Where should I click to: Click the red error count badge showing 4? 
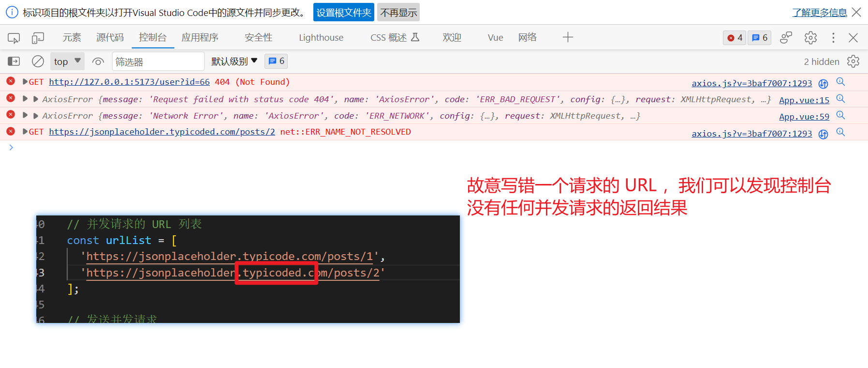[x=735, y=38]
